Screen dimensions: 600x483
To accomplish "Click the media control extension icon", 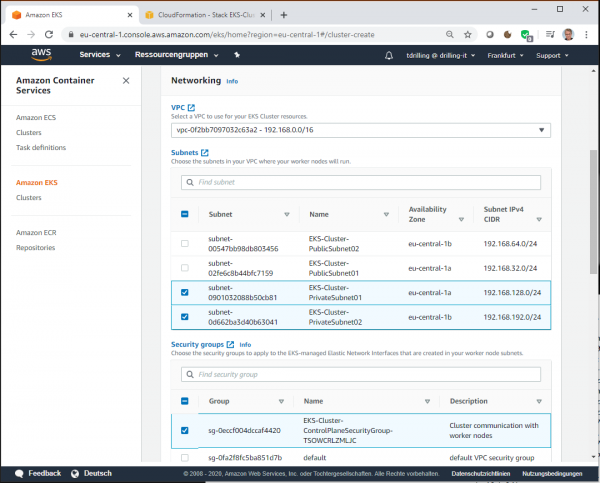I will pyautogui.click(x=550, y=34).
